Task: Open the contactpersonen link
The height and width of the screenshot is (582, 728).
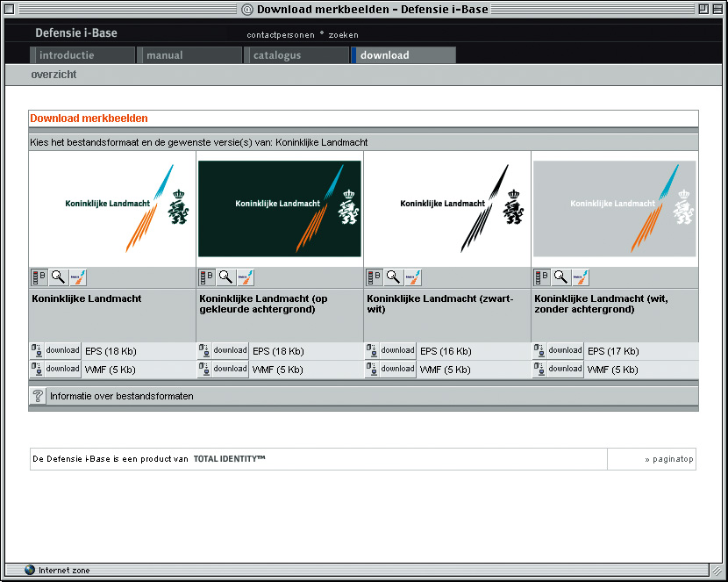Action: click(x=281, y=35)
